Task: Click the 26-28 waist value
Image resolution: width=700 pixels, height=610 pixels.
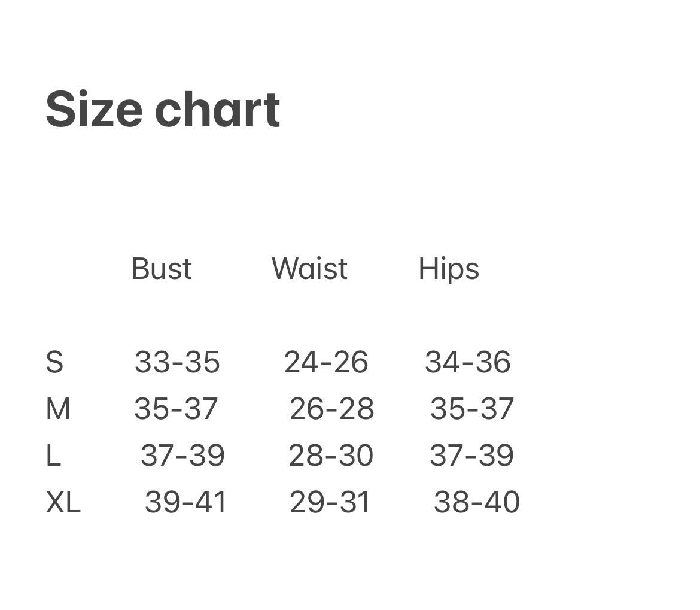Action: [331, 409]
